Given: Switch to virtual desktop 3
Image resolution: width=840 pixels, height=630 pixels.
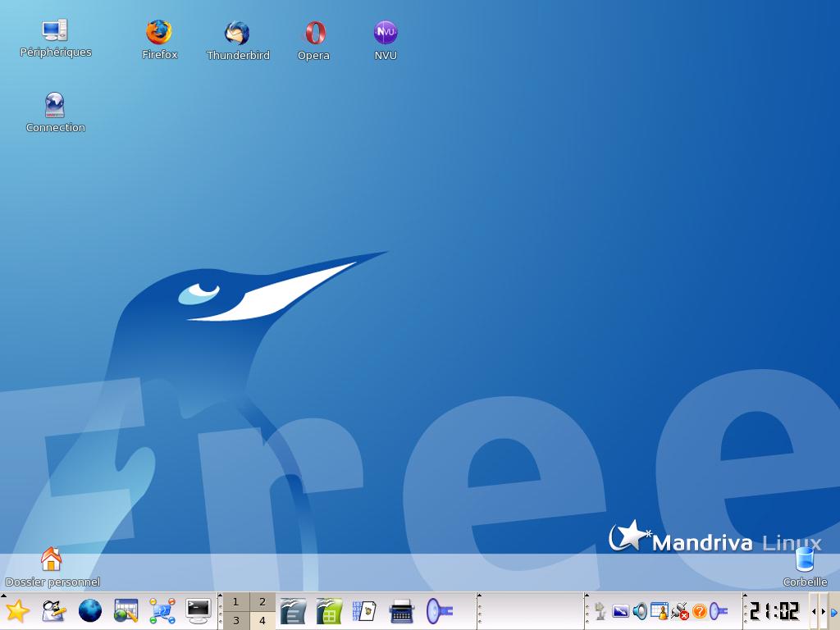Looking at the screenshot, I should click(235, 620).
